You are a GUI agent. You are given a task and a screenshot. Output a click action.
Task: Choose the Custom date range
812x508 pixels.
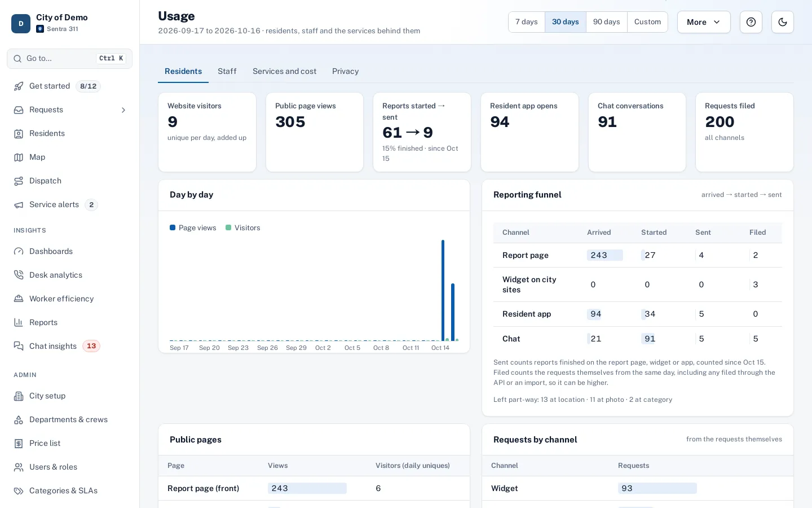647,22
